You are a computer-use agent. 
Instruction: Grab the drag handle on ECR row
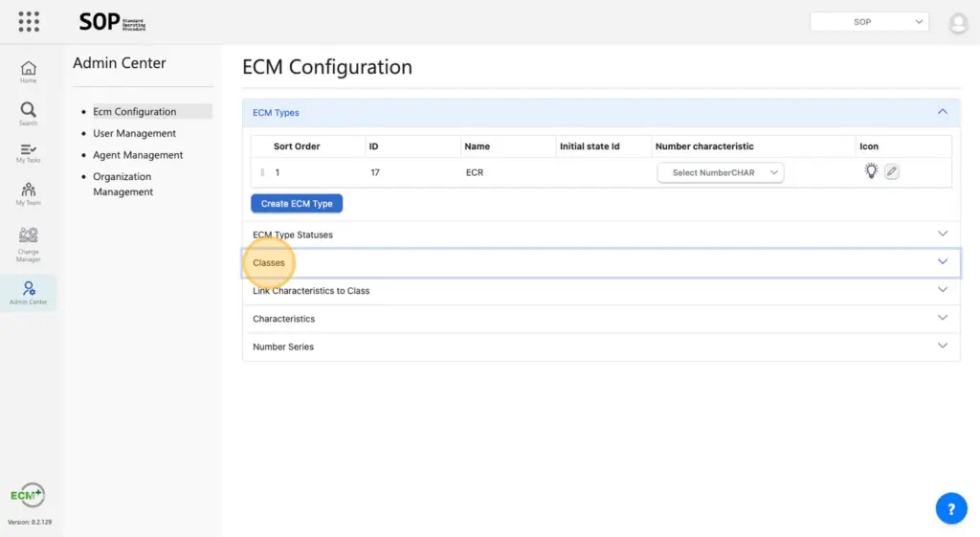pyautogui.click(x=262, y=173)
